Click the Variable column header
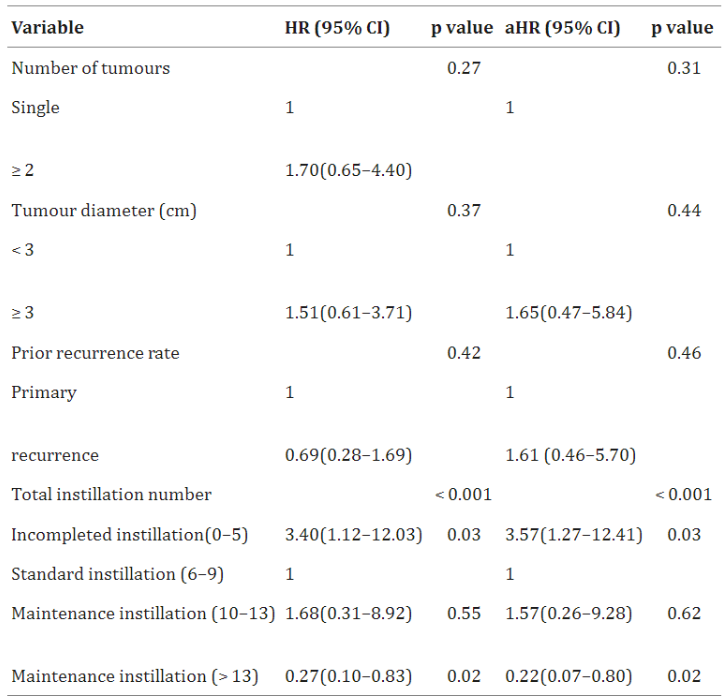Image resolution: width=726 pixels, height=698 pixels. [48, 28]
